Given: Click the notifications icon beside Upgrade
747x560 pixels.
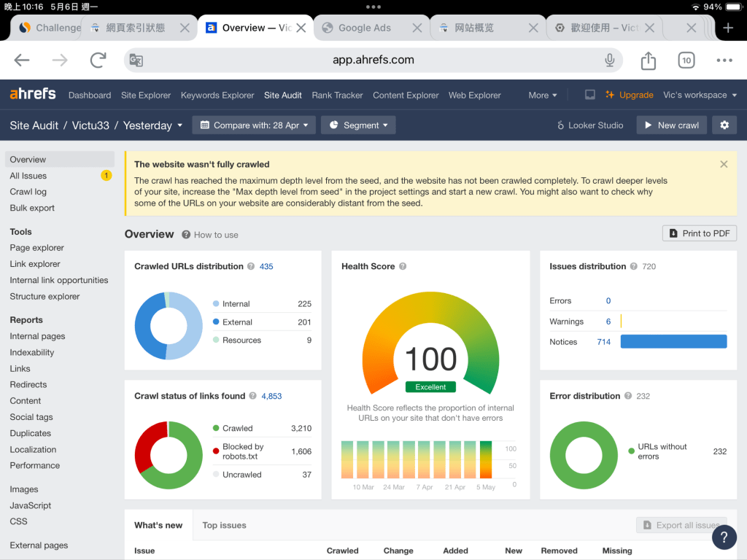Looking at the screenshot, I should click(590, 95).
